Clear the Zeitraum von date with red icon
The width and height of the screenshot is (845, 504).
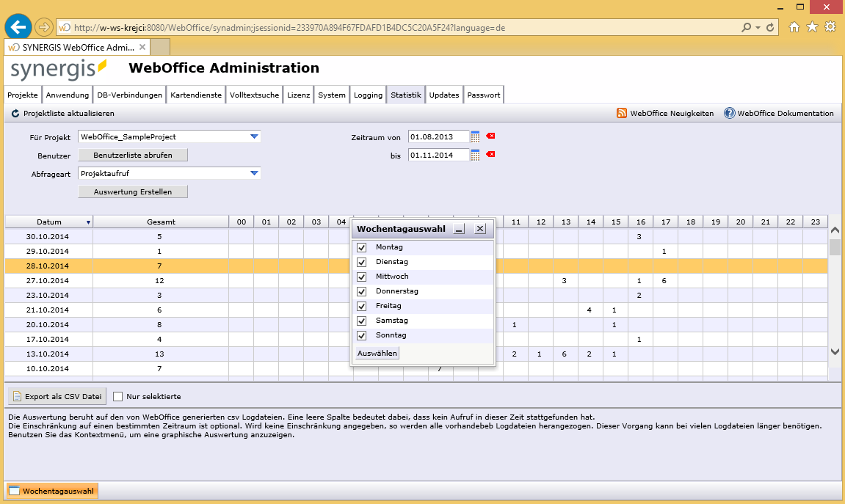pos(490,136)
